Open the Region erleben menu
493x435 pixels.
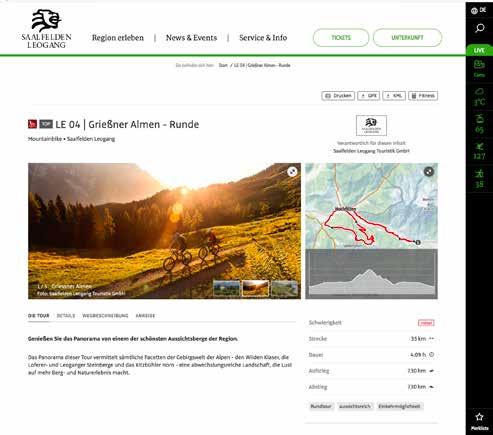118,38
